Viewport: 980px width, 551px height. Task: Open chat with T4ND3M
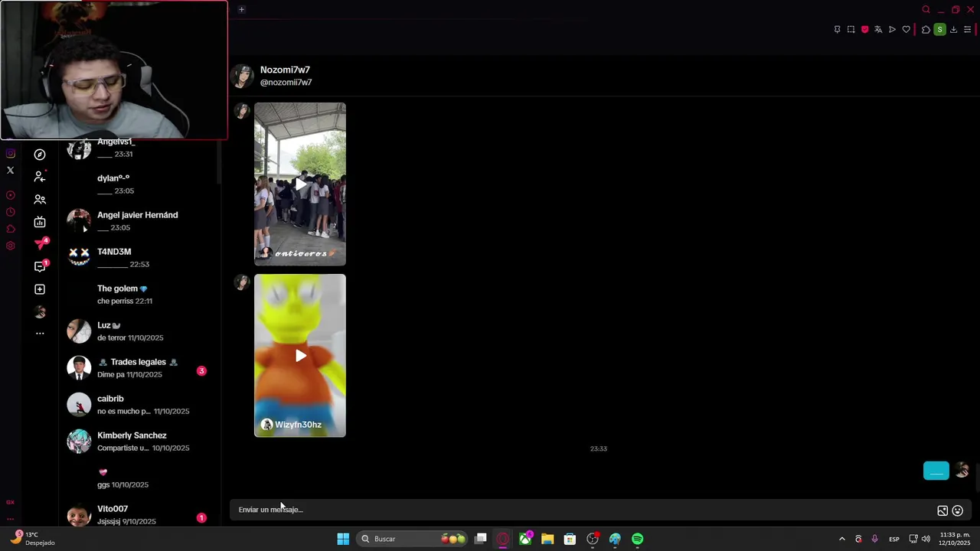coord(140,258)
